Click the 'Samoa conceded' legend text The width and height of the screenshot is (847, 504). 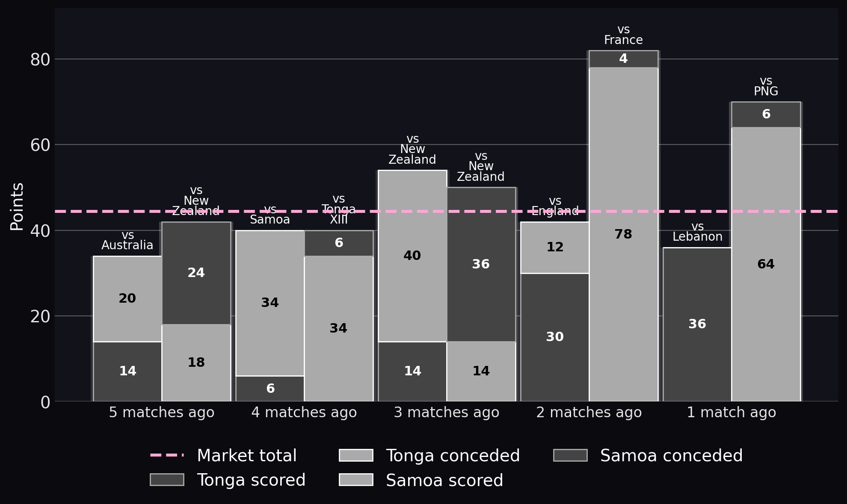(671, 456)
